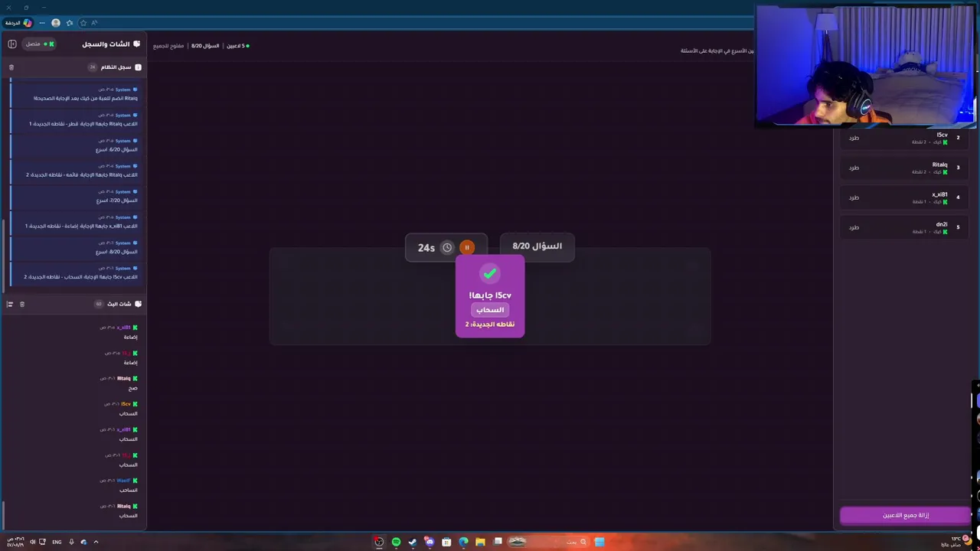Screen dimensions: 980x551
Task: Clear شات البث chat with trash icon
Action: [x=21, y=304]
